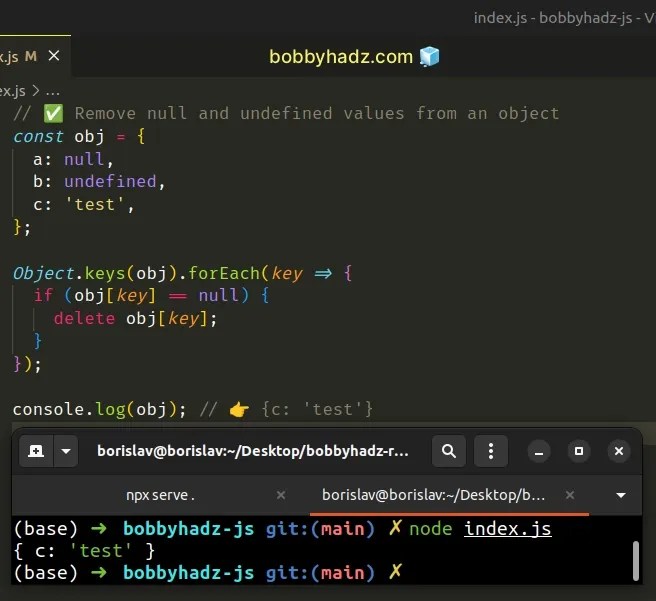
Task: Click the terminal vertical scrollbar
Action: 636,560
